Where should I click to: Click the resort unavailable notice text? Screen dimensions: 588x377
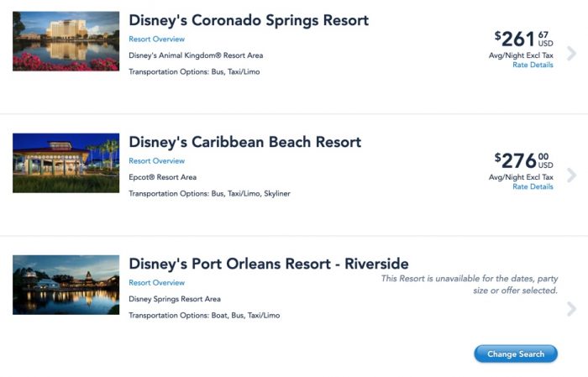(x=470, y=285)
